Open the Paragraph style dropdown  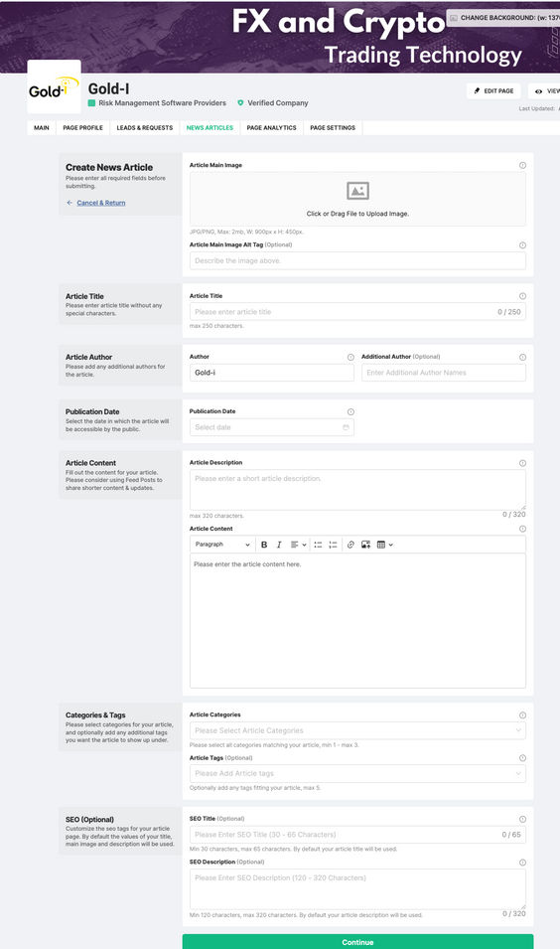click(222, 545)
